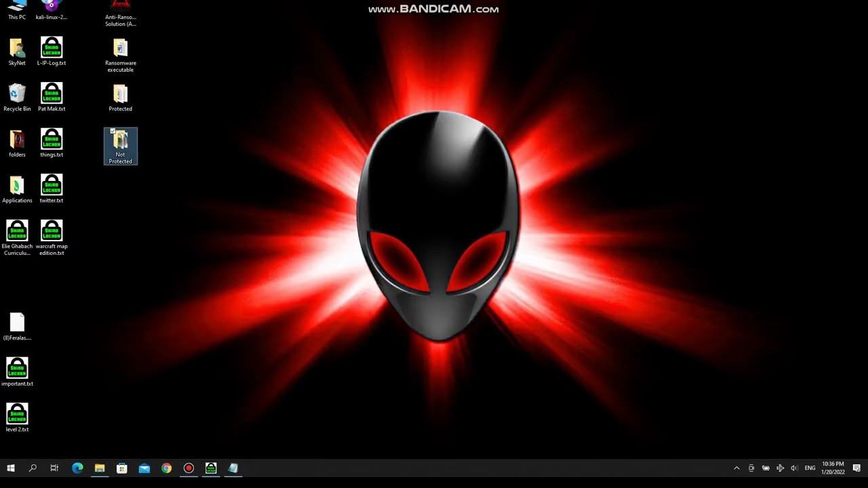Image resolution: width=868 pixels, height=488 pixels.
Task: Select the (8)Feralas blank file icon
Action: [17, 327]
